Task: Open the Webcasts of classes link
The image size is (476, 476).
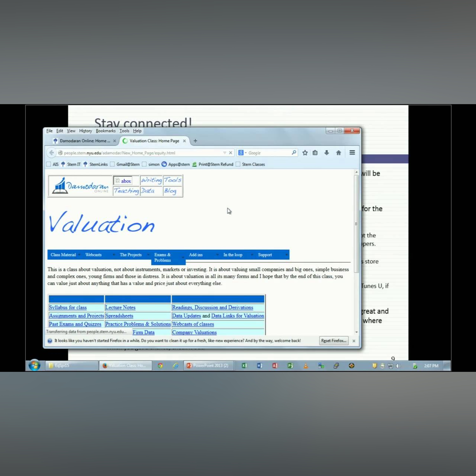Action: click(x=193, y=324)
